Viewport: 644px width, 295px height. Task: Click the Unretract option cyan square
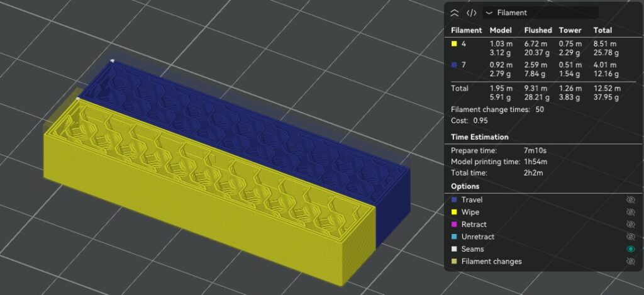coord(454,237)
